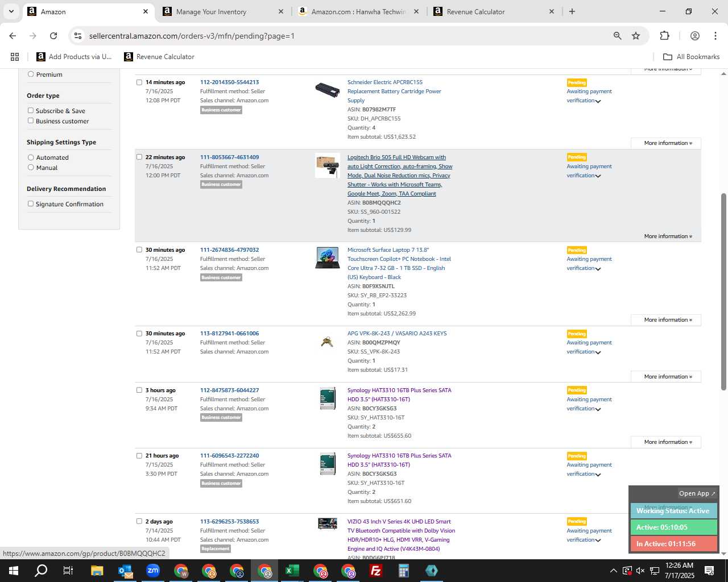Switch to the Revenue Calculator tab
This screenshot has height=582, width=728.
coord(494,11)
